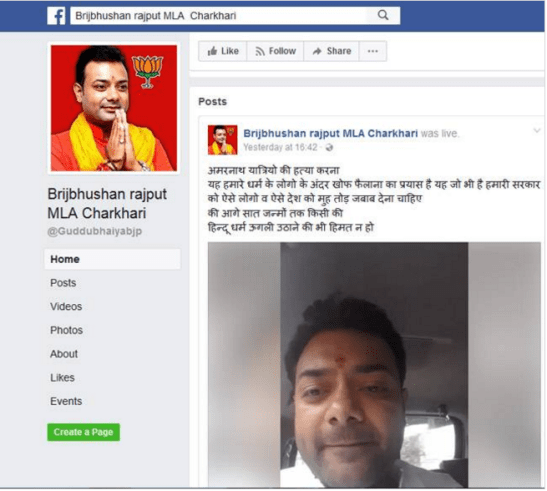Open the page's large profile picture
Screen dimensions: 547x491
114,108
